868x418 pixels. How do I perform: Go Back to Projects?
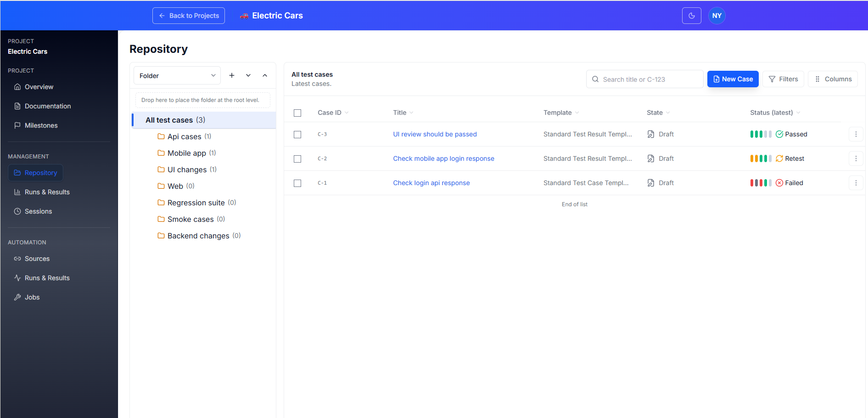(x=188, y=15)
